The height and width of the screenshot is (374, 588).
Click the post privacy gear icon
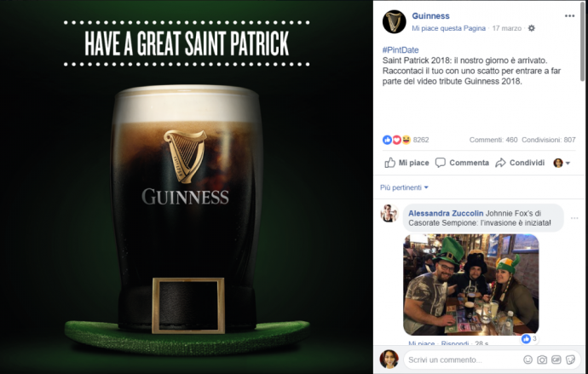pyautogui.click(x=532, y=28)
